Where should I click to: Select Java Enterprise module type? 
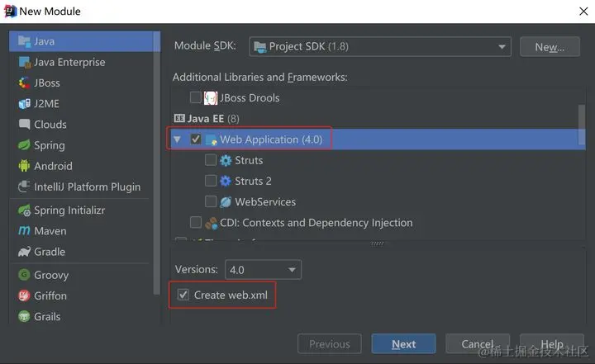[81, 62]
